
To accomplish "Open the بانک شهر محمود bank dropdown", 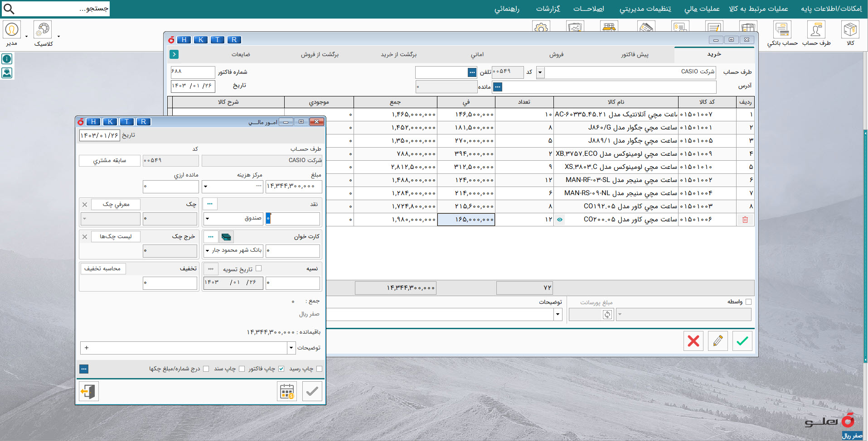I will click(x=207, y=251).
